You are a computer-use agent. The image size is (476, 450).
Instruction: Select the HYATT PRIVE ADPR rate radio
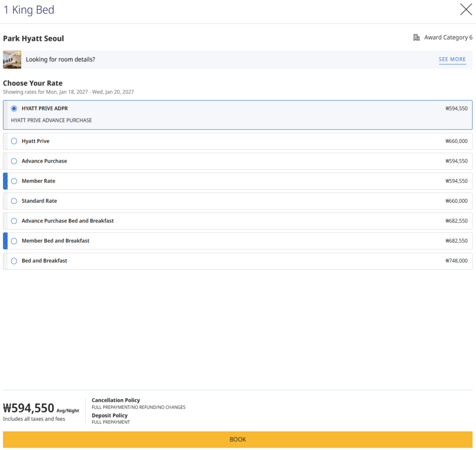coord(14,108)
